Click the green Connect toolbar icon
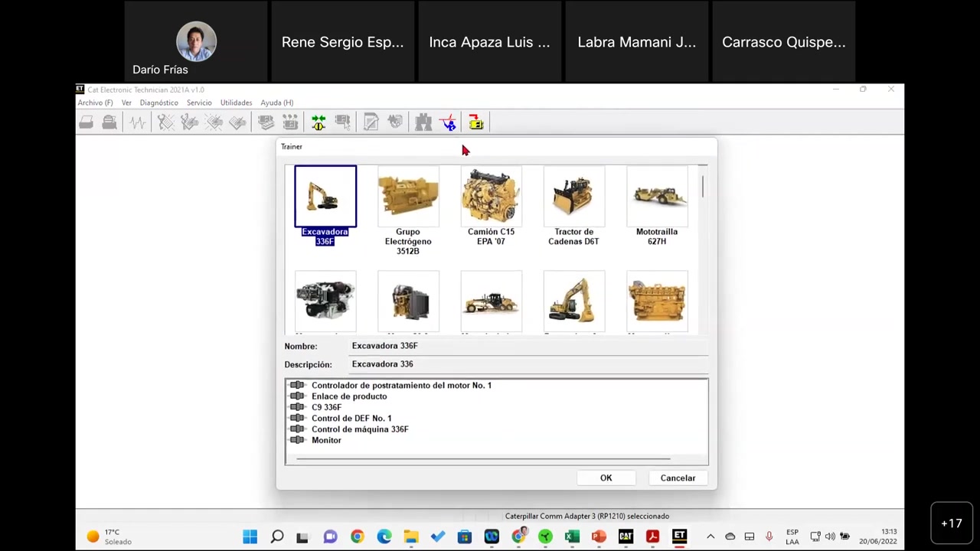This screenshot has width=980, height=551. [318, 122]
